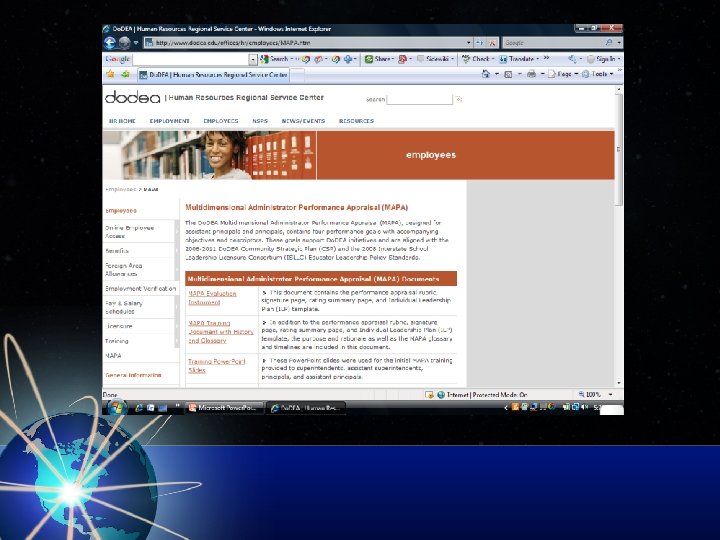Click the globe Internet zone icon in the status bar
The width and height of the screenshot is (720, 540).
click(441, 394)
